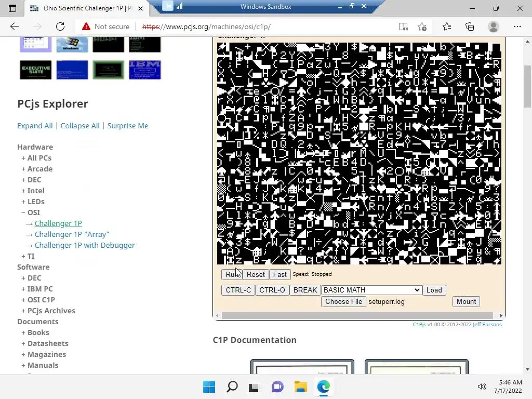Open the first C1P documentation thumbnail
532x399 pixels.
(302, 367)
